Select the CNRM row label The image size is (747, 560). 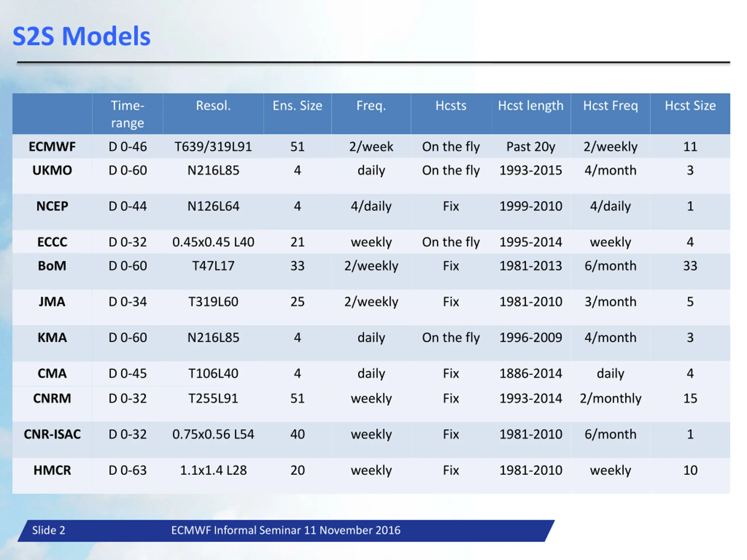[52, 398]
